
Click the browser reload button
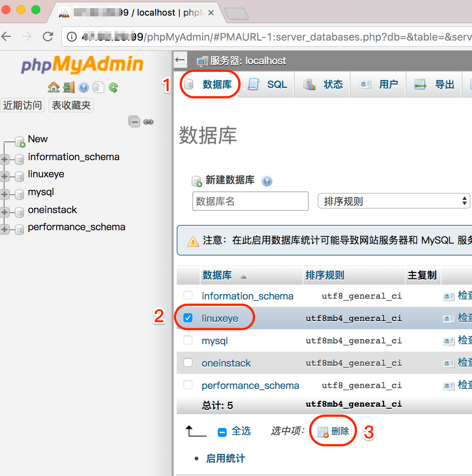[48, 37]
